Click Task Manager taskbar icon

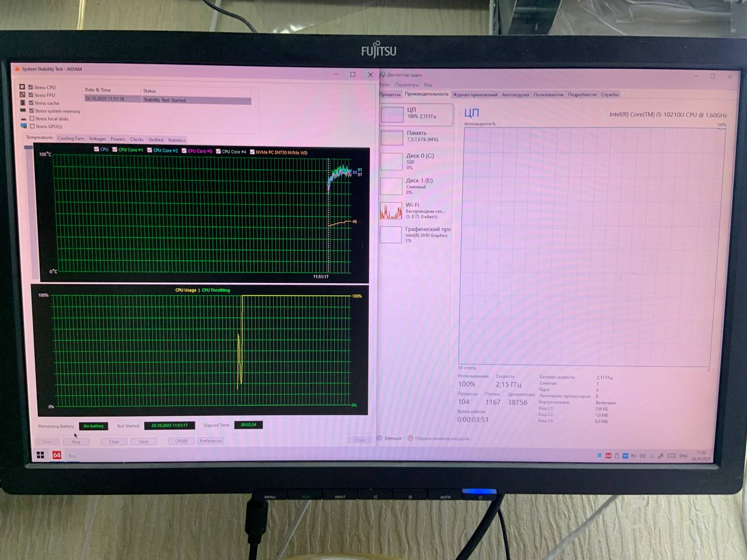point(73,456)
